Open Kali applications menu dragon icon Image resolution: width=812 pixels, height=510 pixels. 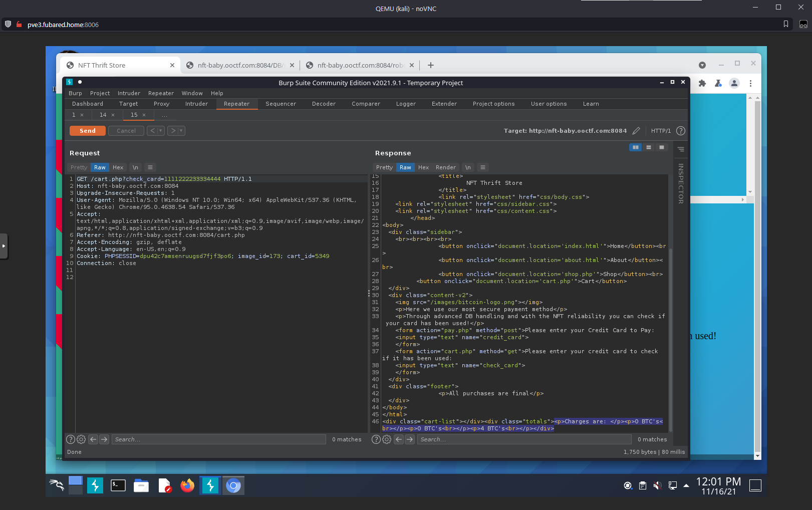[57, 485]
